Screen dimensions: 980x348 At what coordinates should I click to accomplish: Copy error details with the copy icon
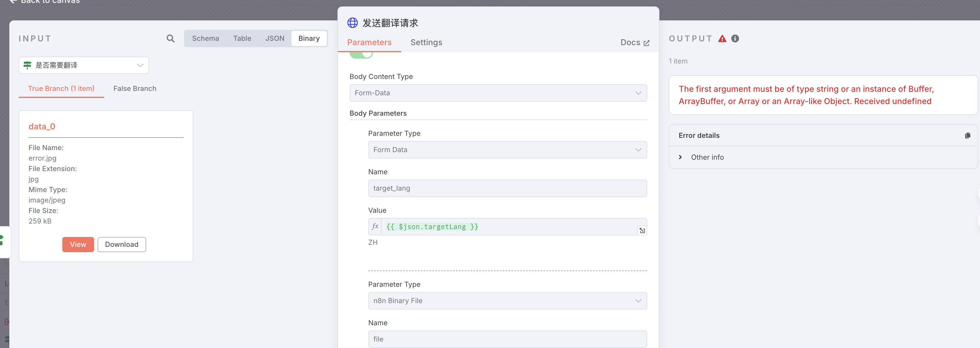click(967, 136)
